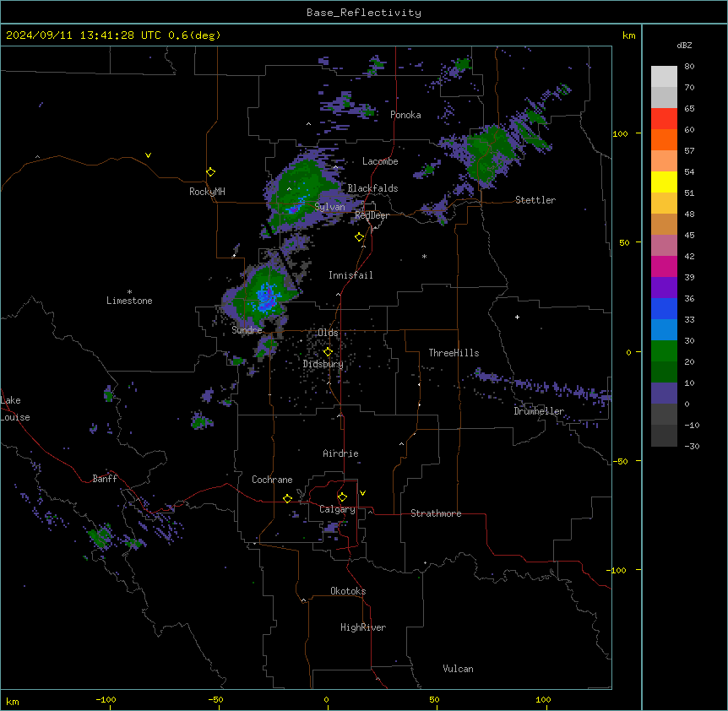This screenshot has height=711, width=728.
Task: Click the white plus marker northwest of Drumheller
Action: (x=517, y=317)
